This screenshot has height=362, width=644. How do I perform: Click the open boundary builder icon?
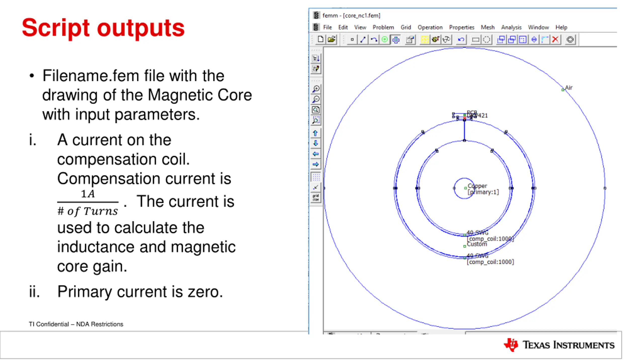[x=570, y=39]
